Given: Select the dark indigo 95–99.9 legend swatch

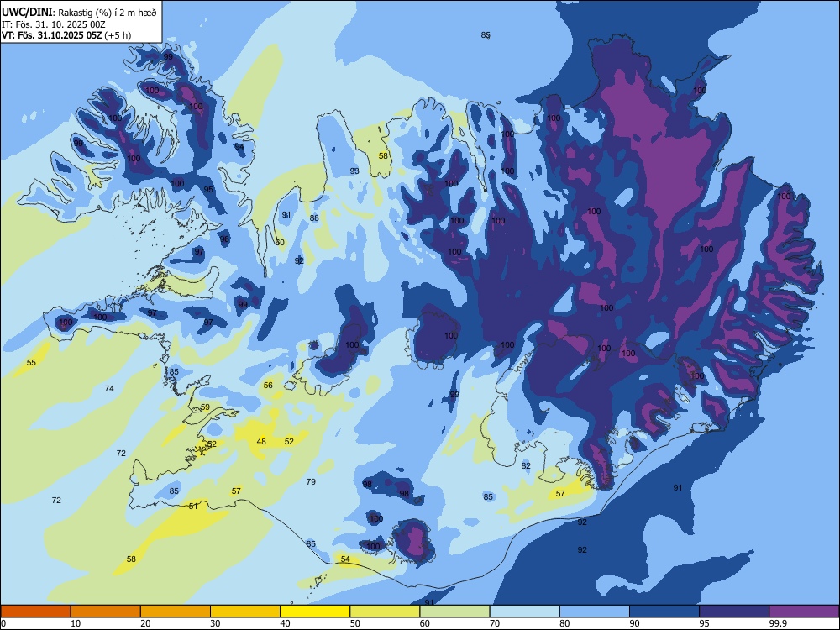Looking at the screenshot, I should coord(734,612).
